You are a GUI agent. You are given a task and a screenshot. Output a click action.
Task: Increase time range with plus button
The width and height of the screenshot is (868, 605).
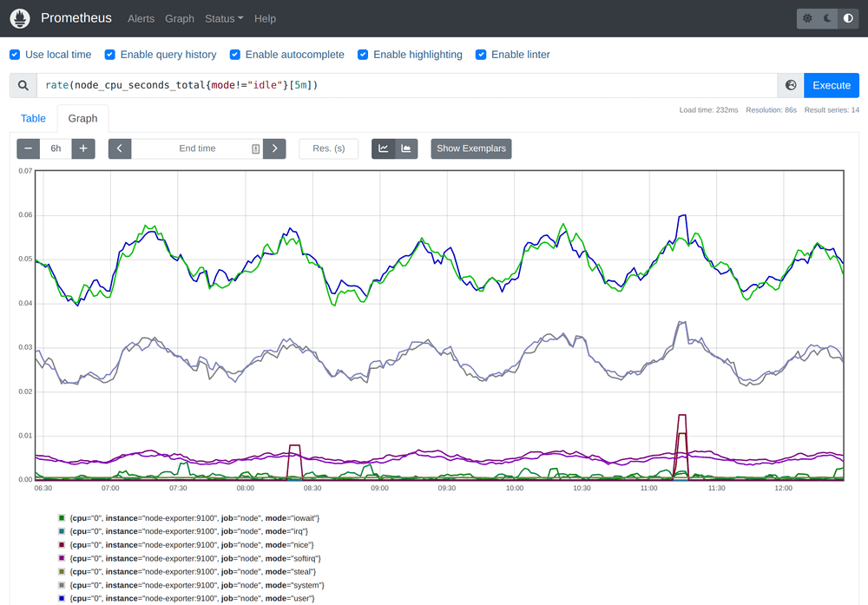(x=83, y=148)
